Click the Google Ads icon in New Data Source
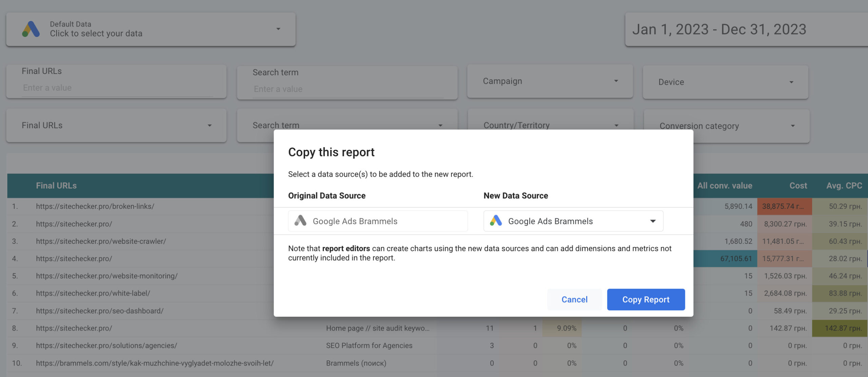 pos(496,221)
